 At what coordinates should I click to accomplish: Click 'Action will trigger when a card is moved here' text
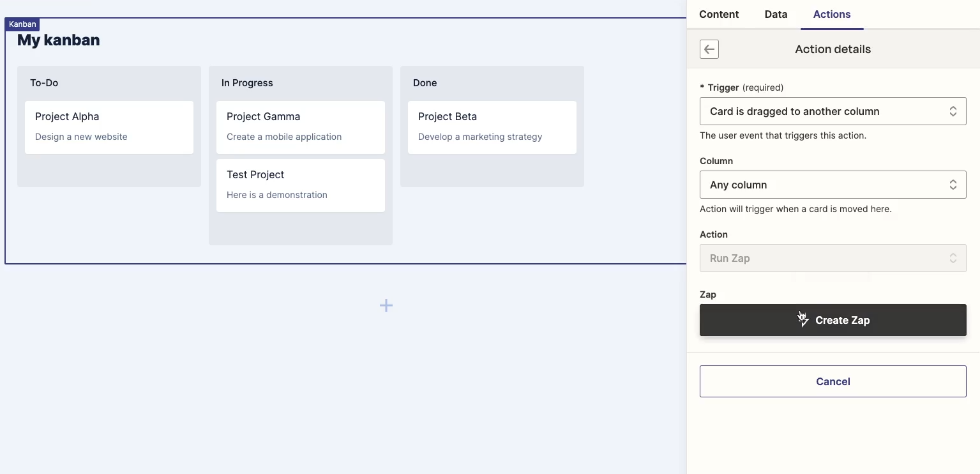click(795, 209)
